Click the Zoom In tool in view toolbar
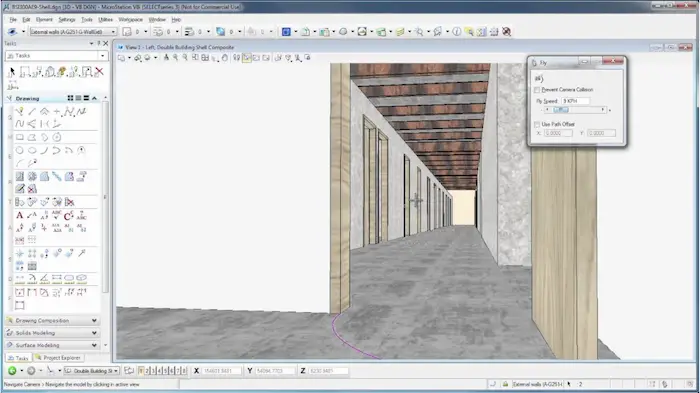 point(175,58)
